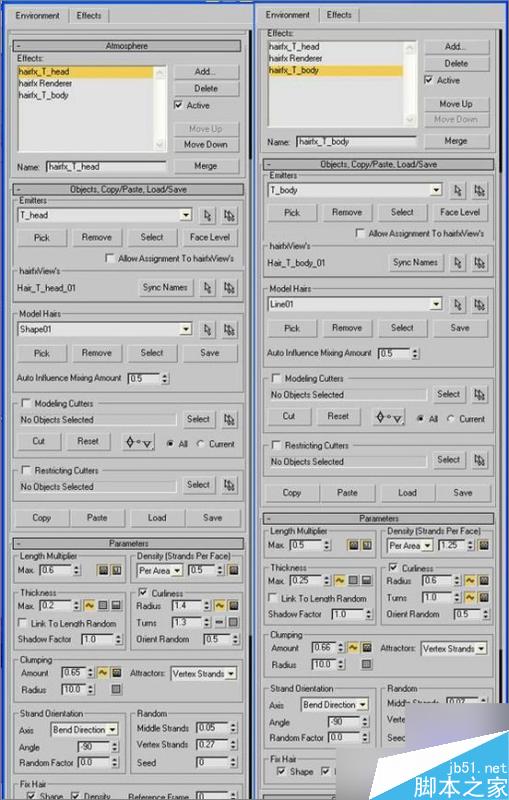Enable Restricting Cutters checkbox in T_body panel
The width and height of the screenshot is (509, 800).
click(276, 445)
